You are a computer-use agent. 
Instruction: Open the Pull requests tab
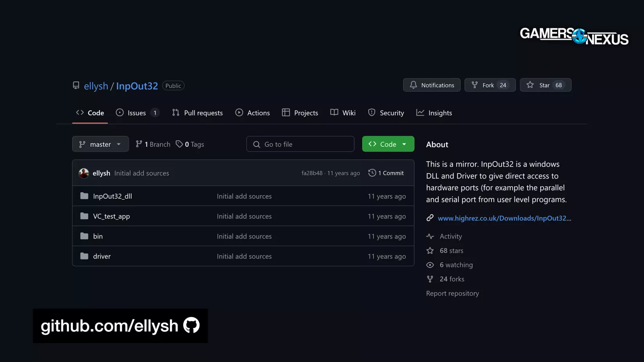tap(197, 113)
